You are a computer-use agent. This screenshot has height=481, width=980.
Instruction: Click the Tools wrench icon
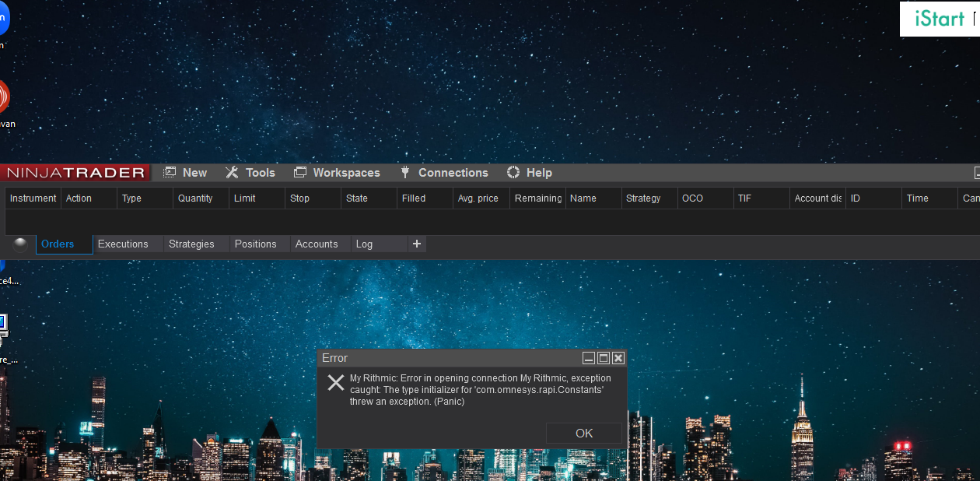point(232,173)
